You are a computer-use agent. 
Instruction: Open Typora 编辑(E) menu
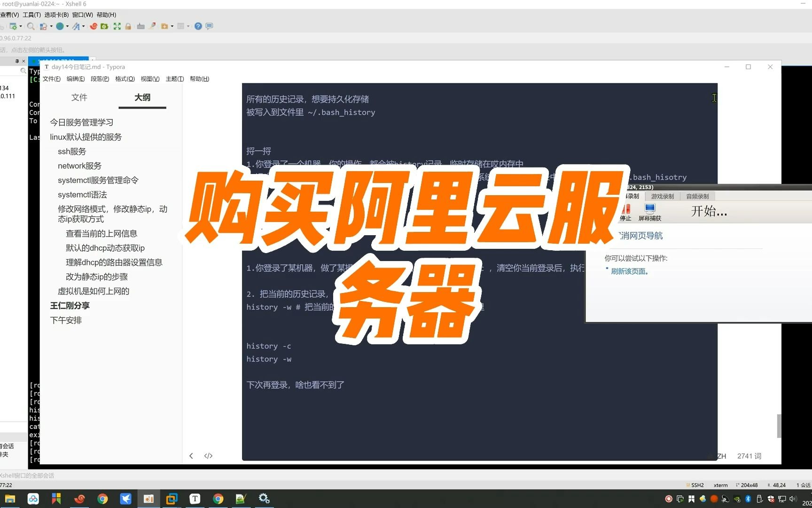click(76, 79)
